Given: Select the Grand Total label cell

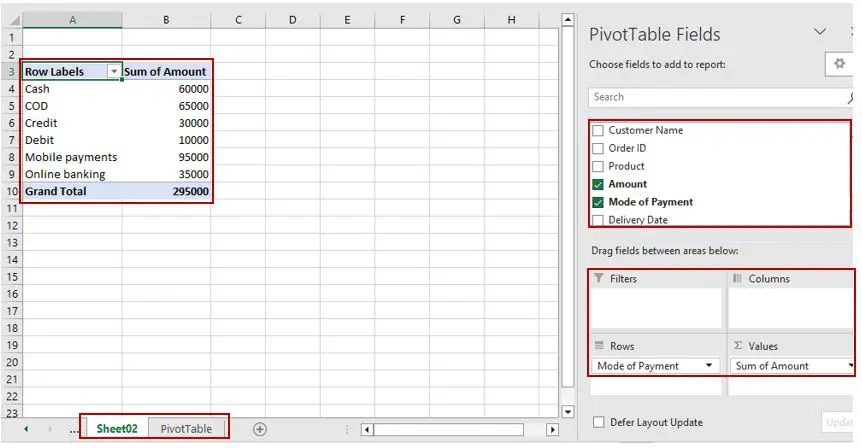Looking at the screenshot, I should [72, 191].
